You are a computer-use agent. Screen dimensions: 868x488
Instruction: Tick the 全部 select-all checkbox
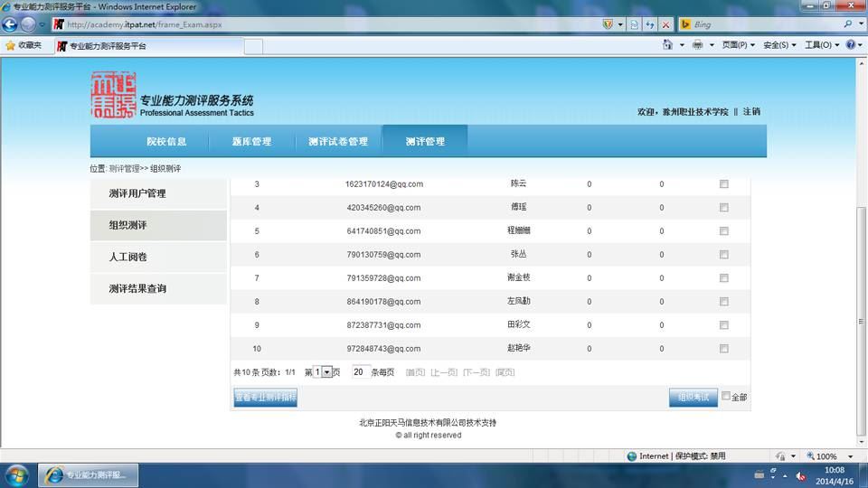click(726, 396)
